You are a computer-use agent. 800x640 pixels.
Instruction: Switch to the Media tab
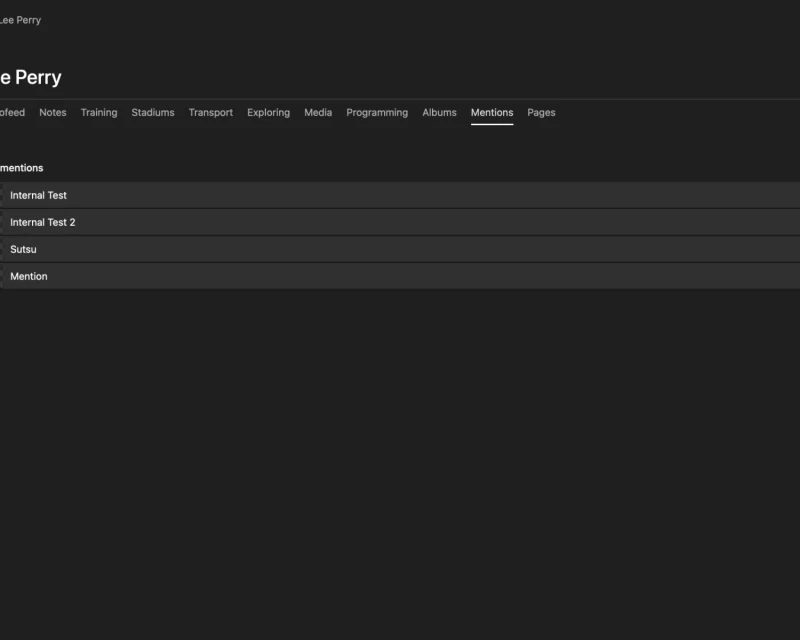[318, 113]
